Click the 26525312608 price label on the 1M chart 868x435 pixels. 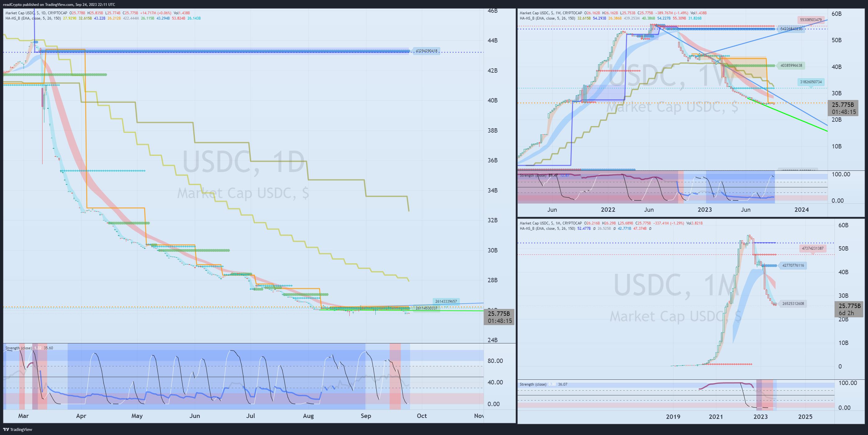[x=793, y=303]
